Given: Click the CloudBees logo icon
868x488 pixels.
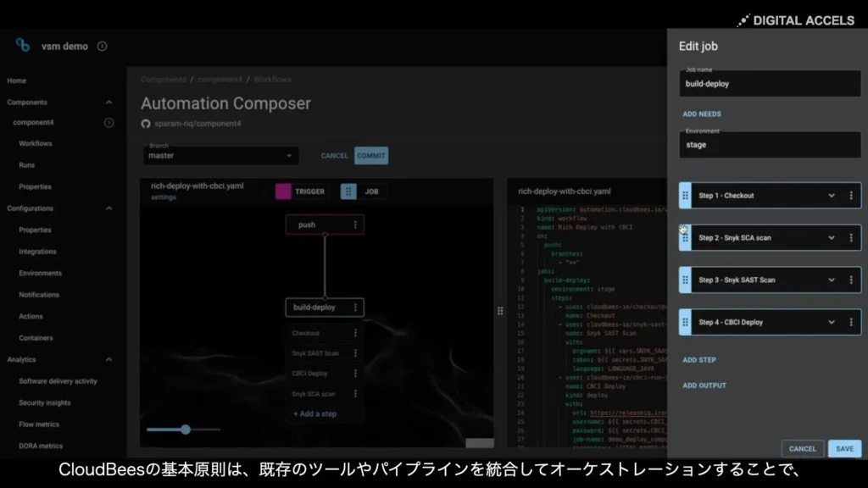Looking at the screenshot, I should (x=23, y=45).
